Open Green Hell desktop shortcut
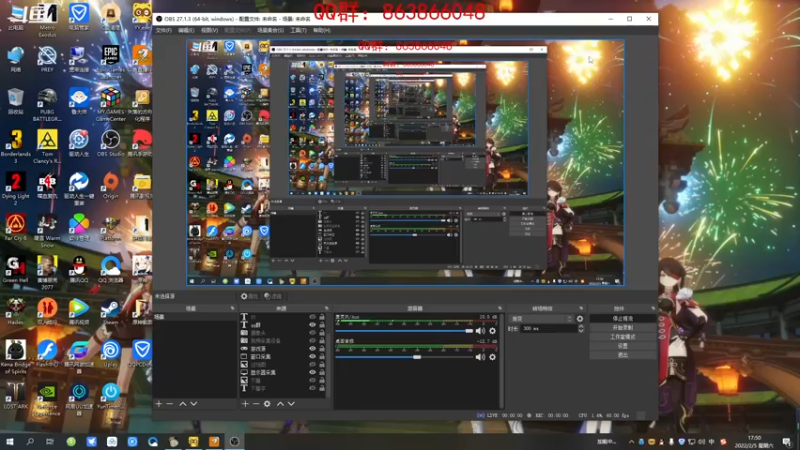 coord(16,270)
